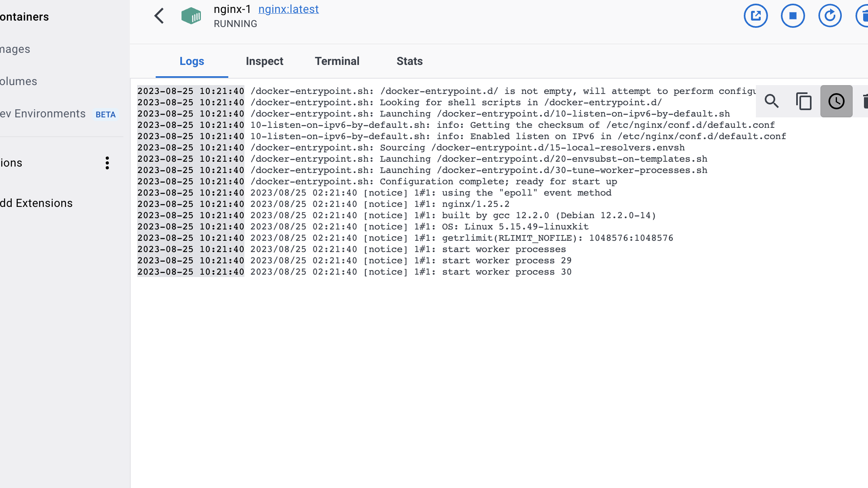Viewport: 868px width, 488px height.
Task: Click Extensions heading in sidebar
Action: (x=11, y=163)
